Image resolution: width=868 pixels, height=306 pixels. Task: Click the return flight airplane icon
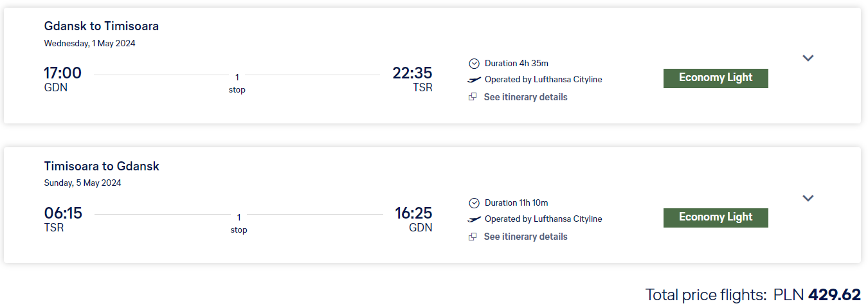point(474,219)
